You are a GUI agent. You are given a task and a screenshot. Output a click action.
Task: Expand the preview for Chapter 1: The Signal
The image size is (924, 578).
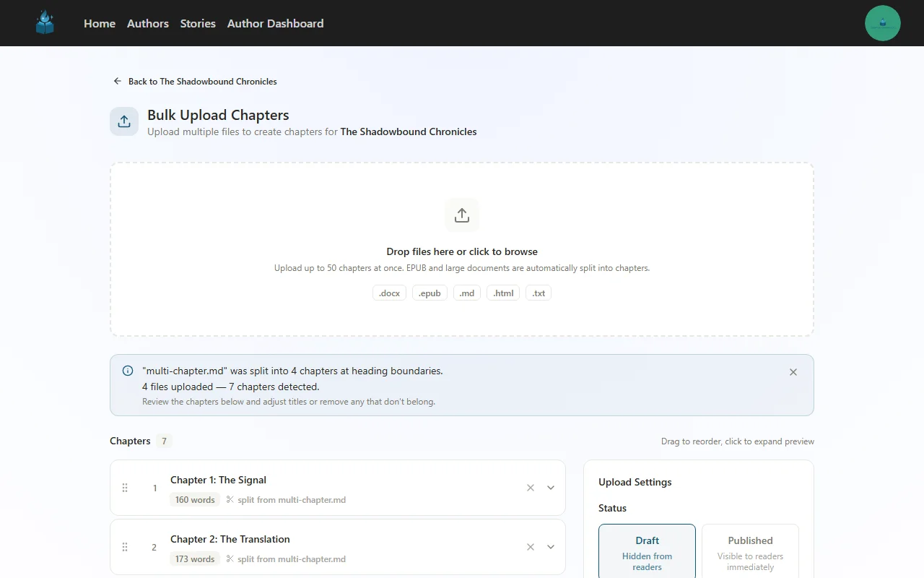point(551,488)
